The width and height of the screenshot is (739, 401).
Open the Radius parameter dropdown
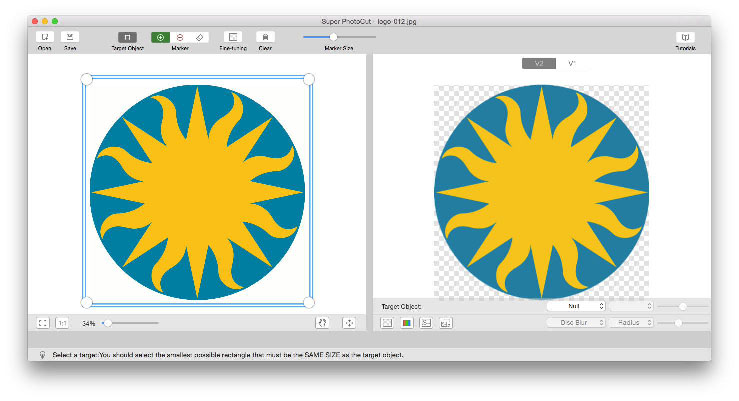click(x=631, y=323)
